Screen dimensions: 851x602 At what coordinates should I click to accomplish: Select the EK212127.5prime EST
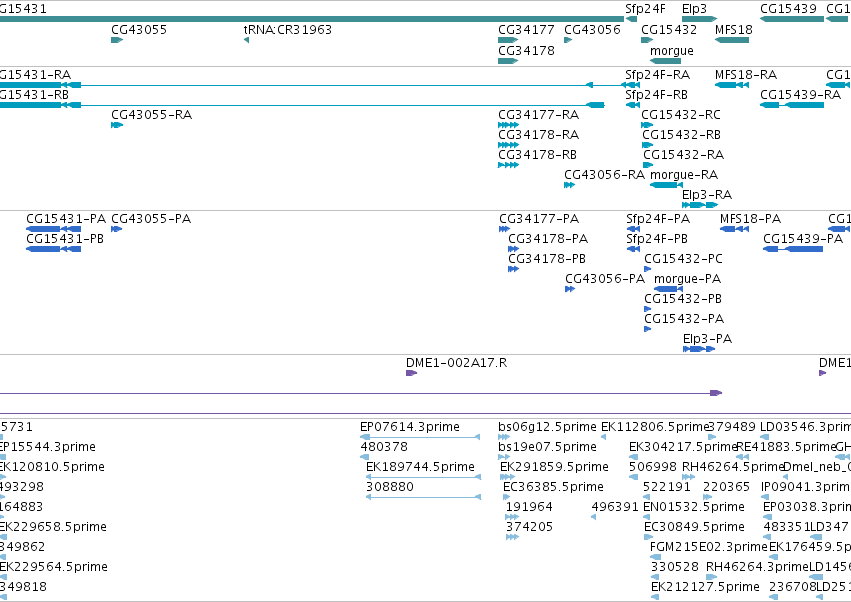click(655, 597)
